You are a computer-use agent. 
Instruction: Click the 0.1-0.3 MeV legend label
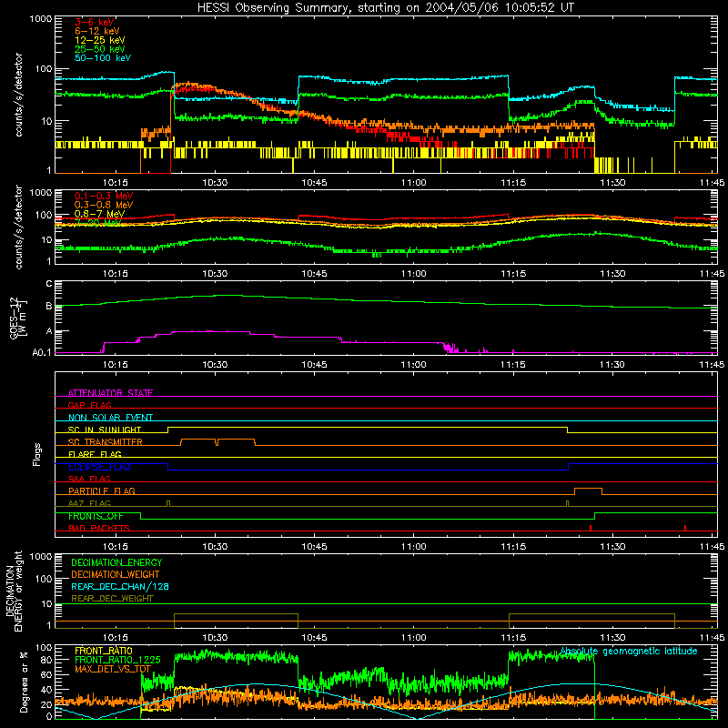pos(104,196)
